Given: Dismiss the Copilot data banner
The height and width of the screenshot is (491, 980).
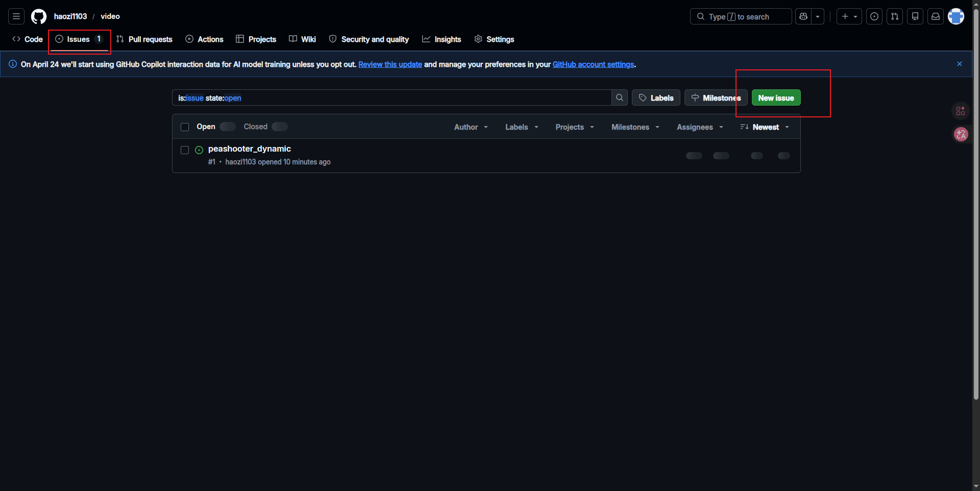Looking at the screenshot, I should 960,64.
